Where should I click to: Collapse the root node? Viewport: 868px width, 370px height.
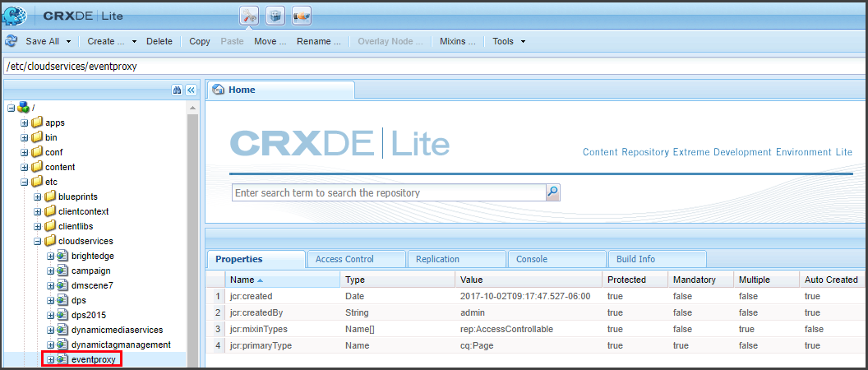click(x=11, y=108)
